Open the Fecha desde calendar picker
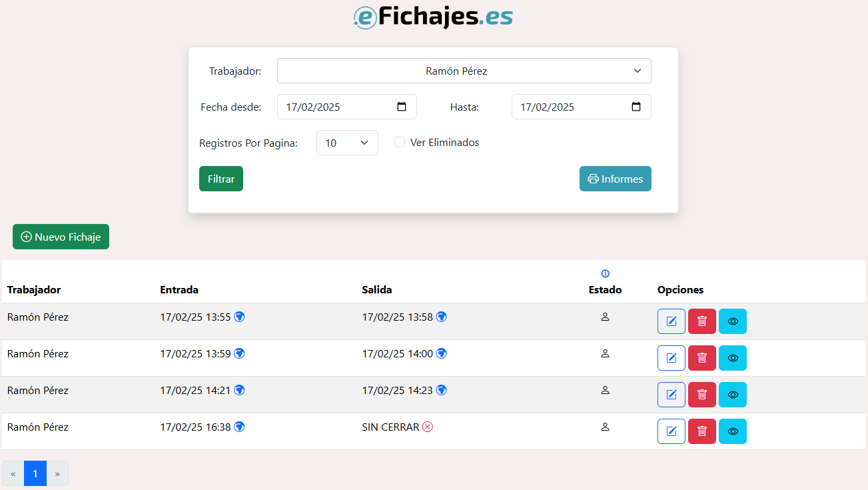This screenshot has height=490, width=868. 402,107
